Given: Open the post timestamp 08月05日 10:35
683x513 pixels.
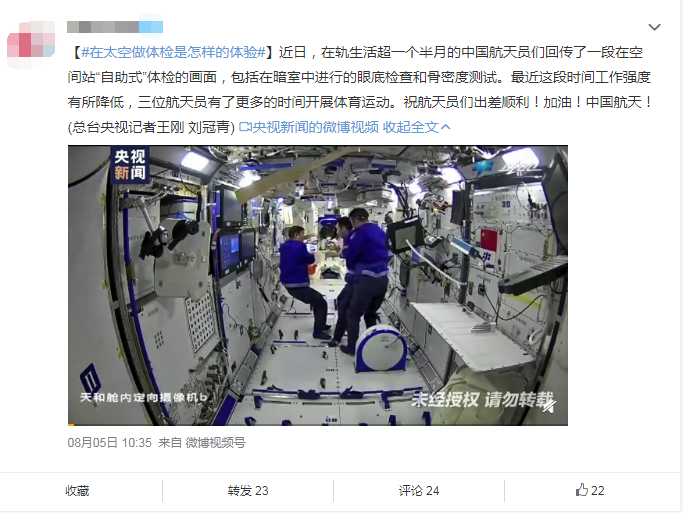Looking at the screenshot, I should (109, 443).
